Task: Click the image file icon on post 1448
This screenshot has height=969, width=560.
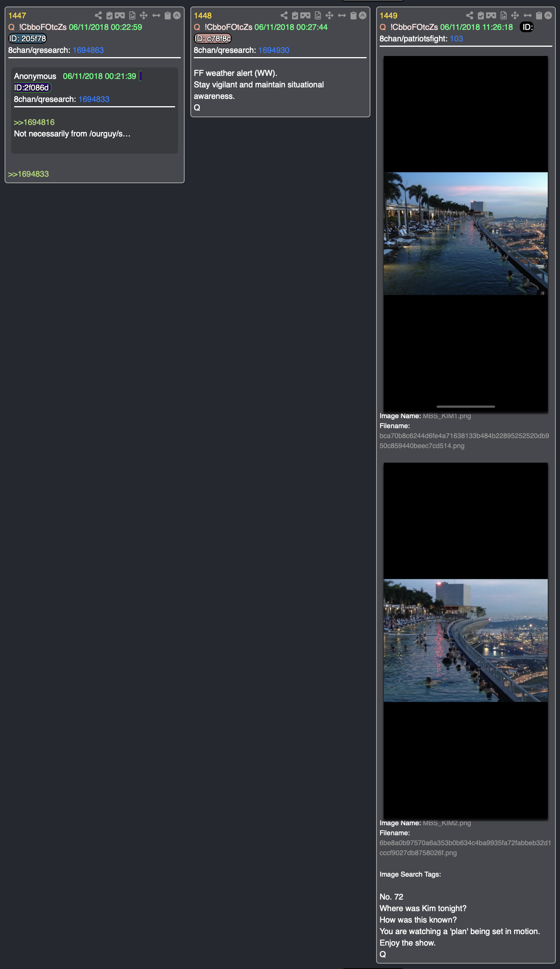Action: point(318,15)
